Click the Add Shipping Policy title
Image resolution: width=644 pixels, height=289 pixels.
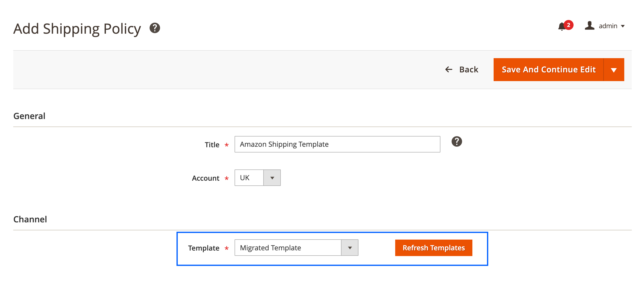point(77,29)
